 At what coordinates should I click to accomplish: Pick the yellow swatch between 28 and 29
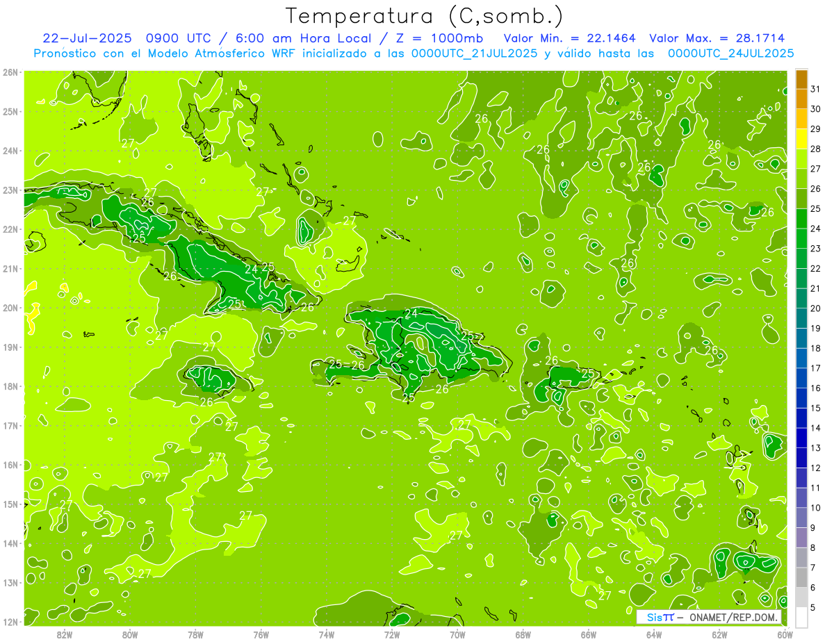(802, 140)
